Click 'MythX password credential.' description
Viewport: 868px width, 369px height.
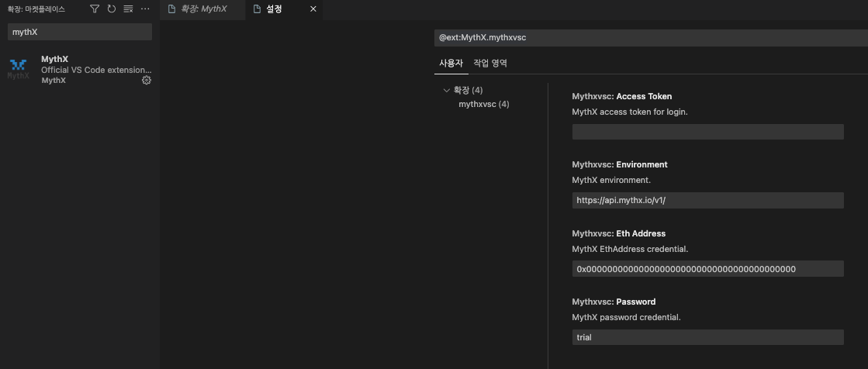[x=626, y=318]
